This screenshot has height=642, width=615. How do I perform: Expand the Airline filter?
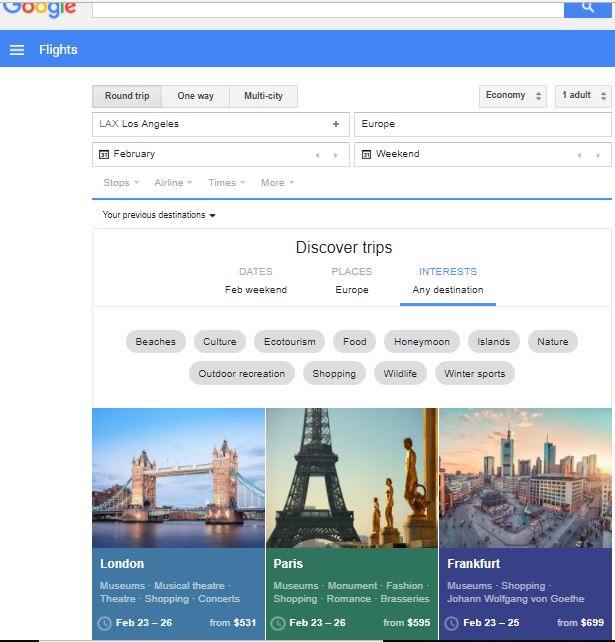[x=173, y=183]
